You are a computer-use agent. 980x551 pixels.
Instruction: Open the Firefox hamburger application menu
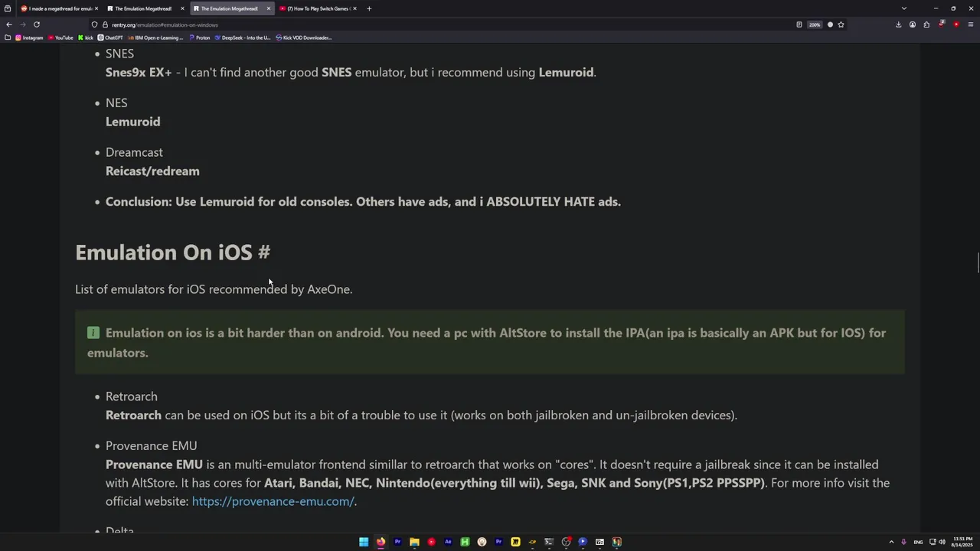(x=971, y=24)
